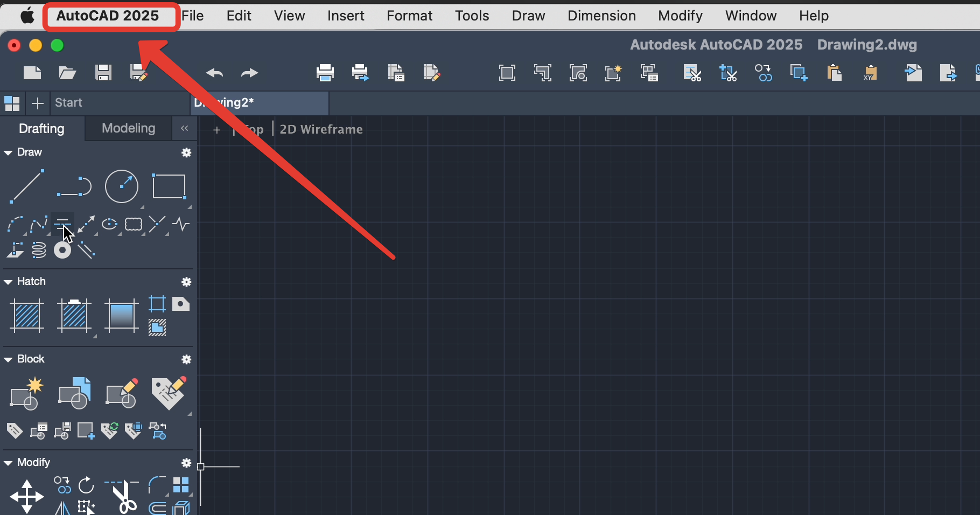The image size is (980, 515).
Task: Select the Rotate tool in the Modify panel
Action: tap(86, 486)
